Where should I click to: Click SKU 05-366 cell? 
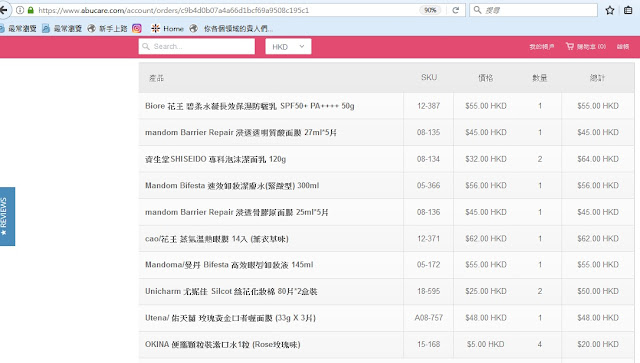(x=429, y=186)
